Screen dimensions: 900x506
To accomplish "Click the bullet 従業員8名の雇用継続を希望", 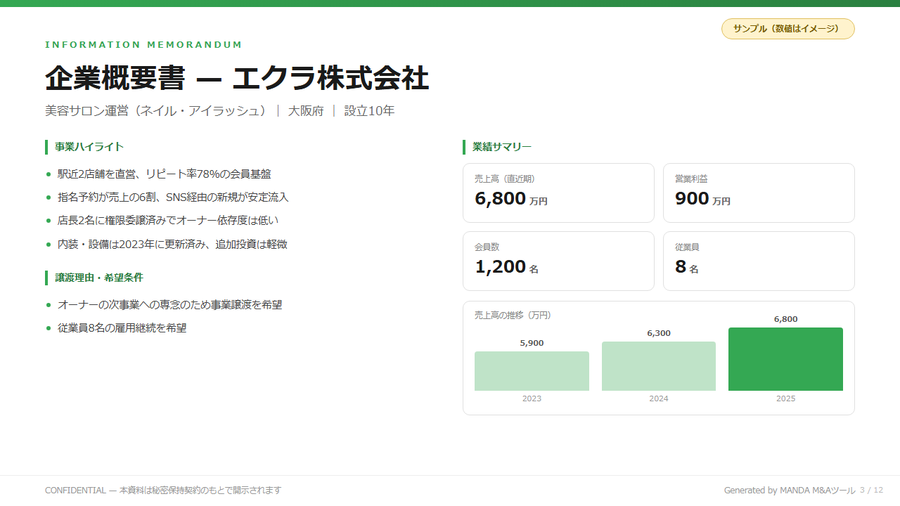I will 122,328.
